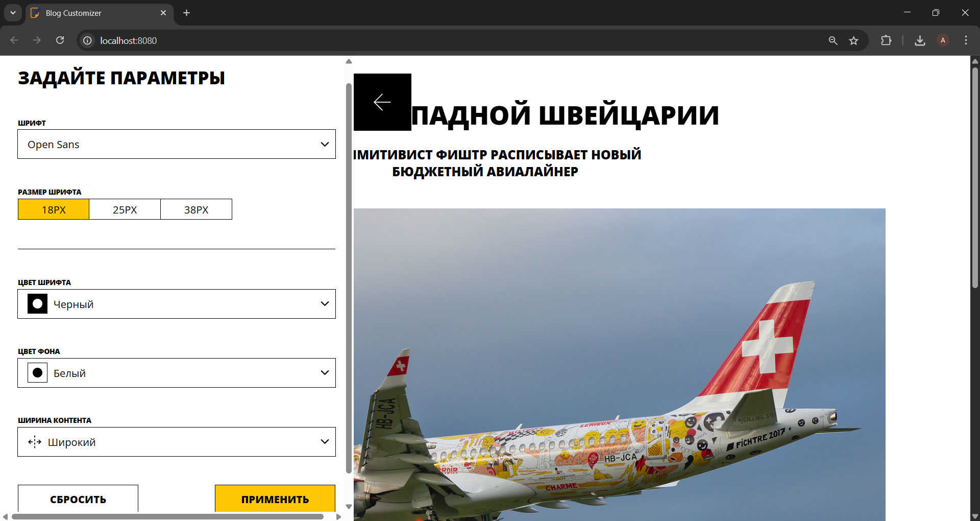Click the Сбросить reset button
This screenshot has height=521, width=980.
(x=78, y=499)
